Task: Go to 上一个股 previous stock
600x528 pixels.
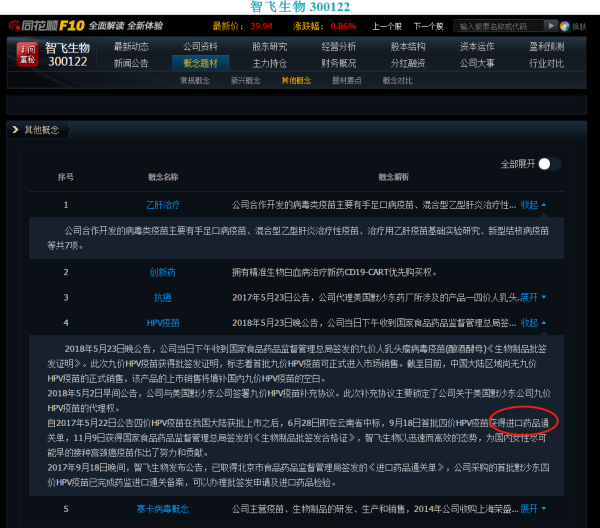Action: (x=387, y=26)
